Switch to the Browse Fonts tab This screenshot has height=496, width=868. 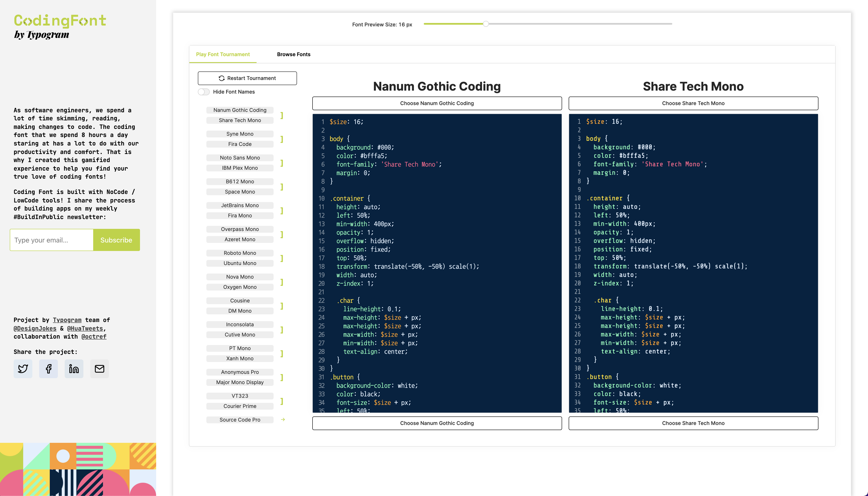[293, 54]
